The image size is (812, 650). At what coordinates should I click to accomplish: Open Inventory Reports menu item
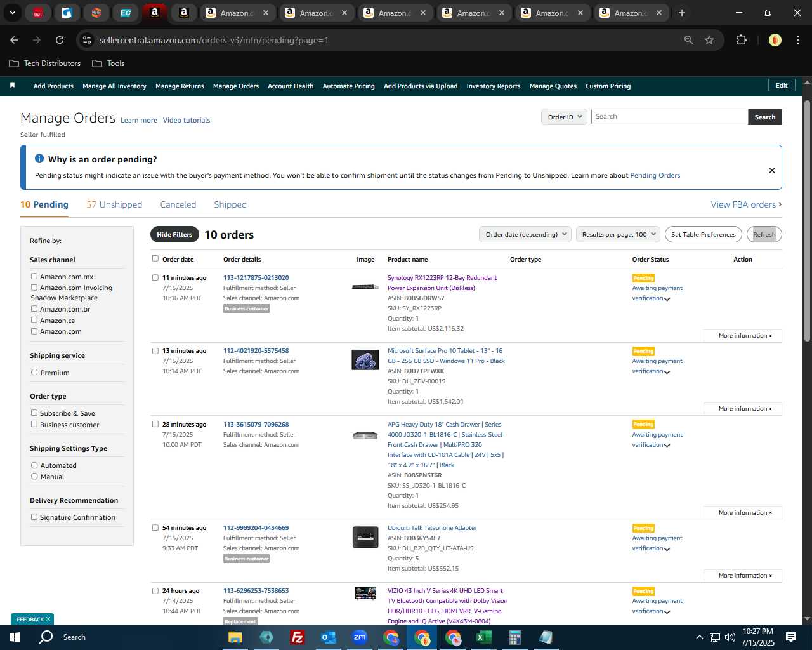tap(494, 86)
